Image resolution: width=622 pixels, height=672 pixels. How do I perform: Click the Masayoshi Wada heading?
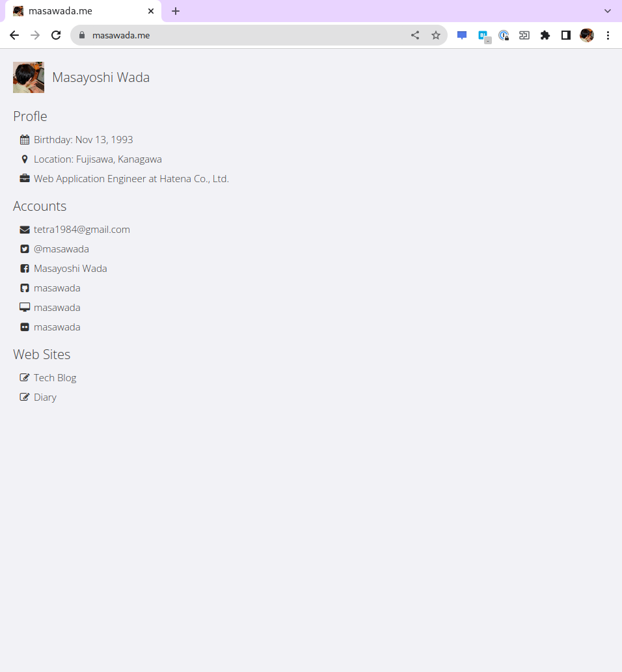pyautogui.click(x=101, y=77)
